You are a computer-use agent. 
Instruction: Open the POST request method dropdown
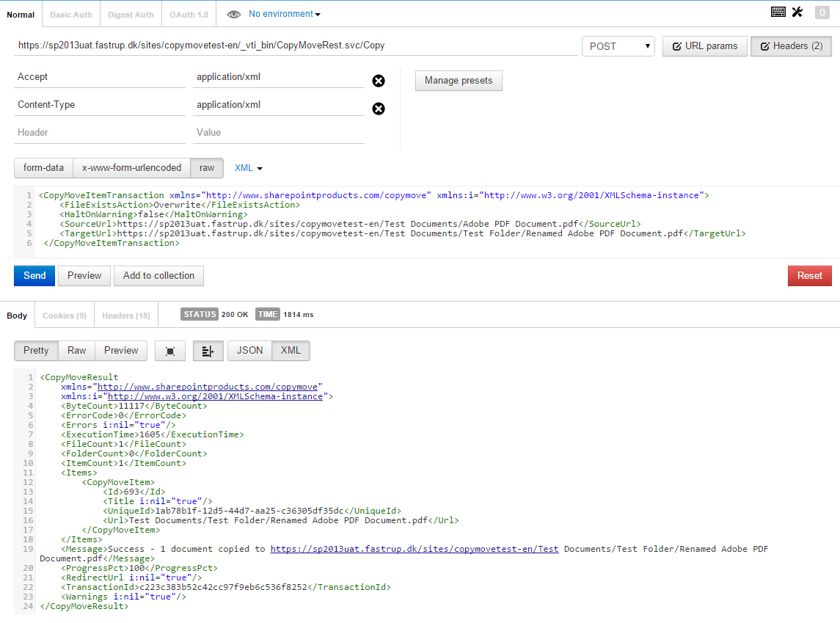[617, 45]
